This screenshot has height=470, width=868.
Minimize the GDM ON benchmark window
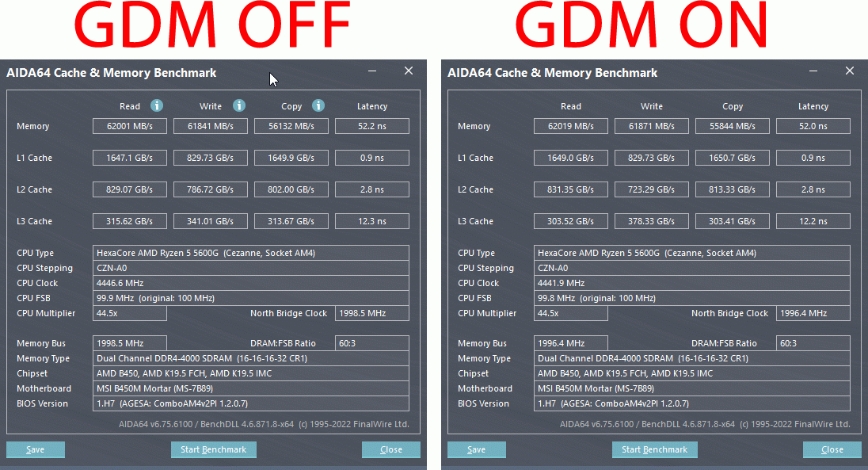[x=813, y=71]
